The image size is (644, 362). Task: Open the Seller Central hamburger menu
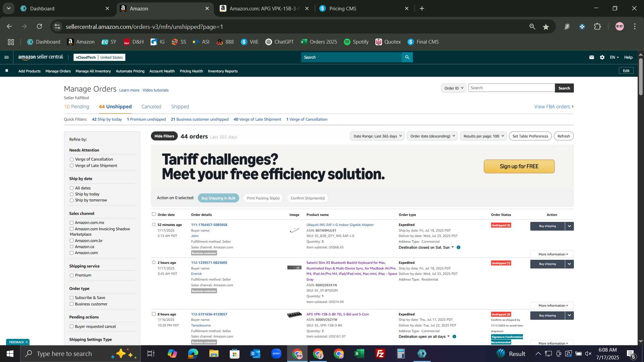coord(6,57)
